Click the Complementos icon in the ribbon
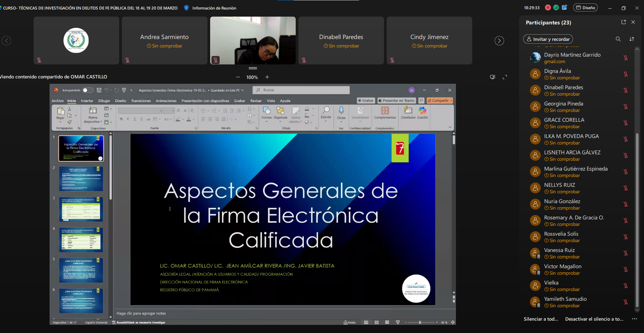 (385, 111)
